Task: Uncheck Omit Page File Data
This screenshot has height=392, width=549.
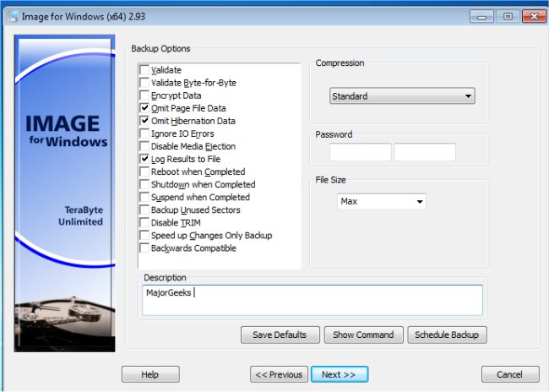Action: point(144,108)
